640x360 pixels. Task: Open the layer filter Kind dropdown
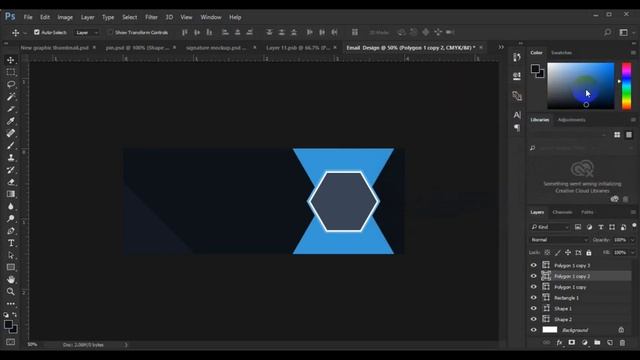pos(550,227)
